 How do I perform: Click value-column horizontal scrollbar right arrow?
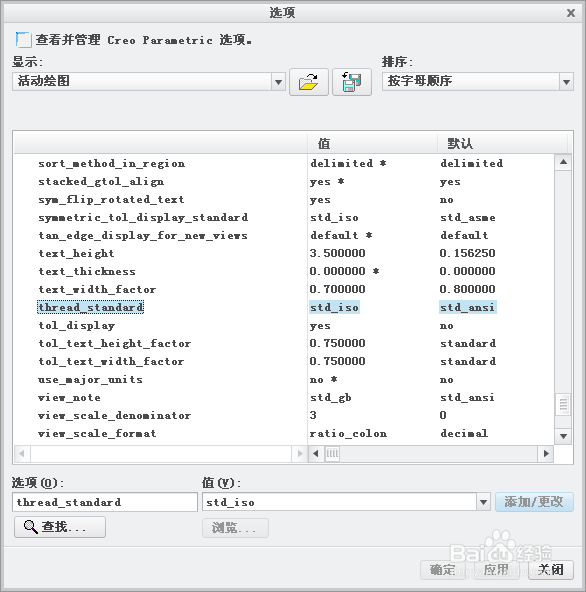546,453
